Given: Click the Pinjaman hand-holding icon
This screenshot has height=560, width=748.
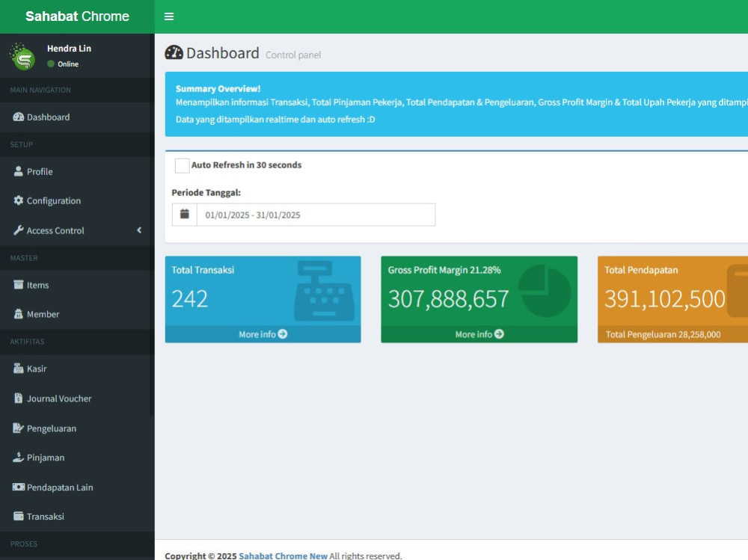Looking at the screenshot, I should [x=18, y=457].
